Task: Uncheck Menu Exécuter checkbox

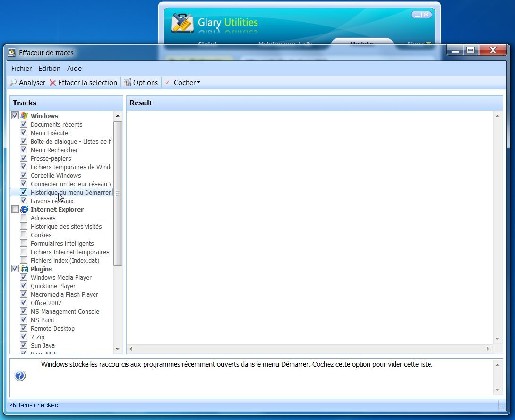Action: [23, 133]
